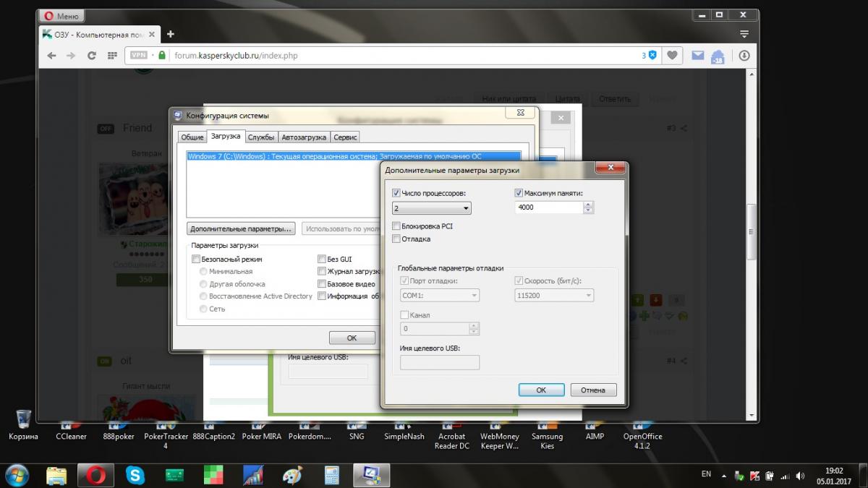Toggle the Максимум памяти checkbox
Viewport: 868px width, 488px height.
pos(519,193)
